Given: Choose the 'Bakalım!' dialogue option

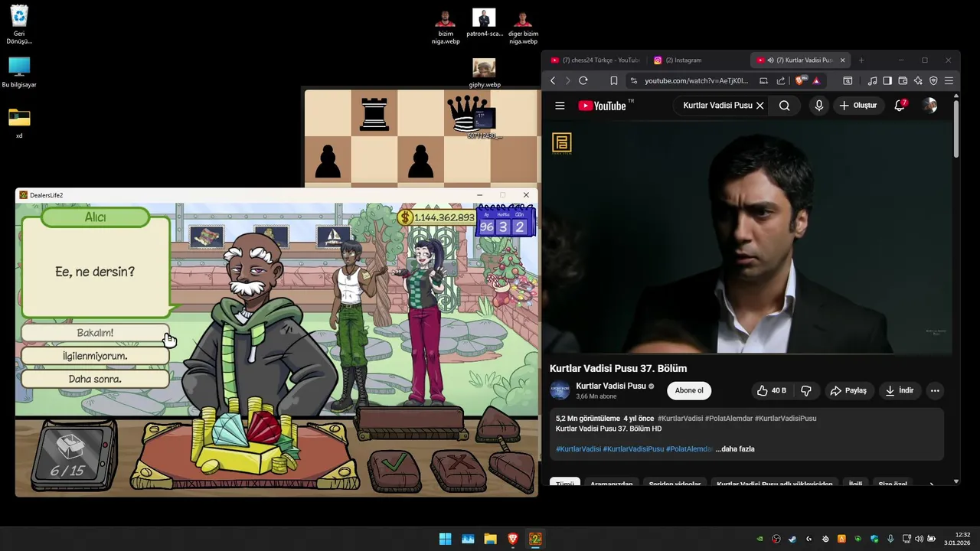Looking at the screenshot, I should click(95, 333).
